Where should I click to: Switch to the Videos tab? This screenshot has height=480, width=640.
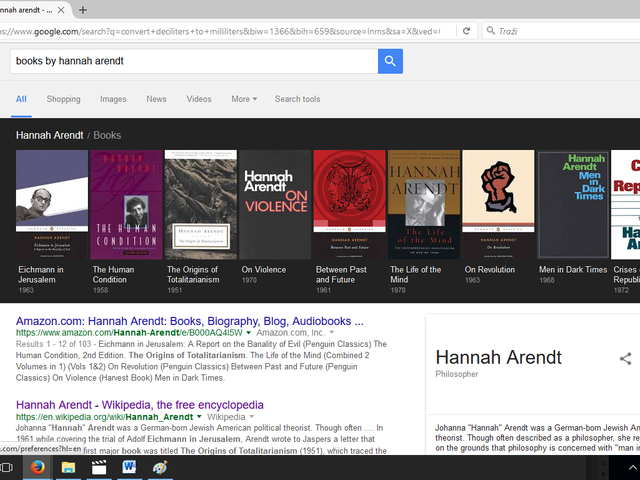199,99
